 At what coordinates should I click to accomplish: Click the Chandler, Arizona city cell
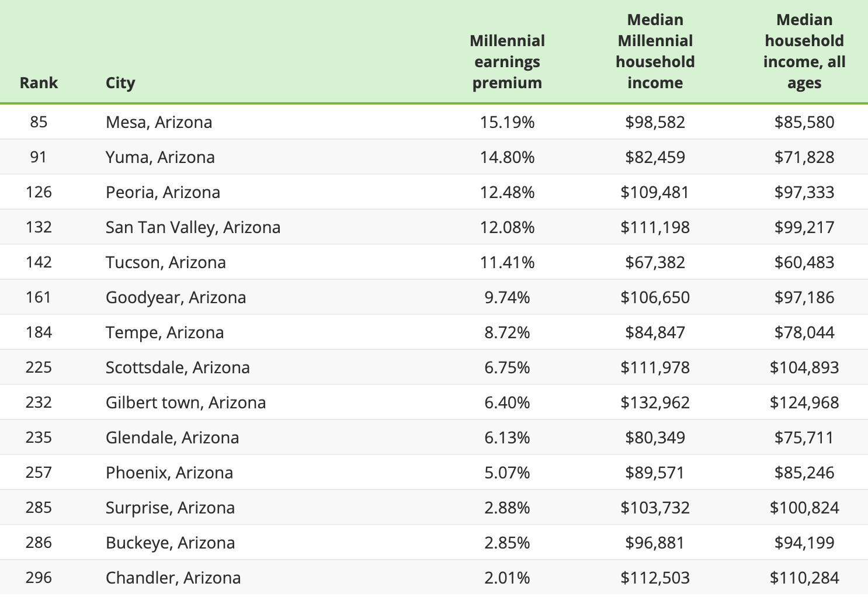(x=173, y=578)
